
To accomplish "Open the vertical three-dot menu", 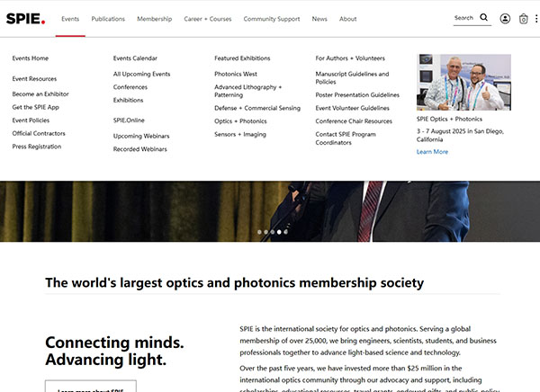I will (x=536, y=19).
